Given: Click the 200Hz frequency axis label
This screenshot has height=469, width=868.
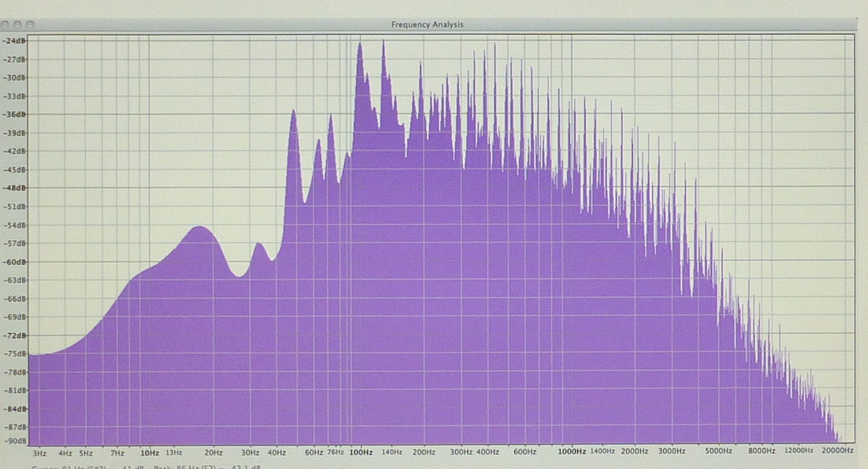Looking at the screenshot, I should 424,452.
